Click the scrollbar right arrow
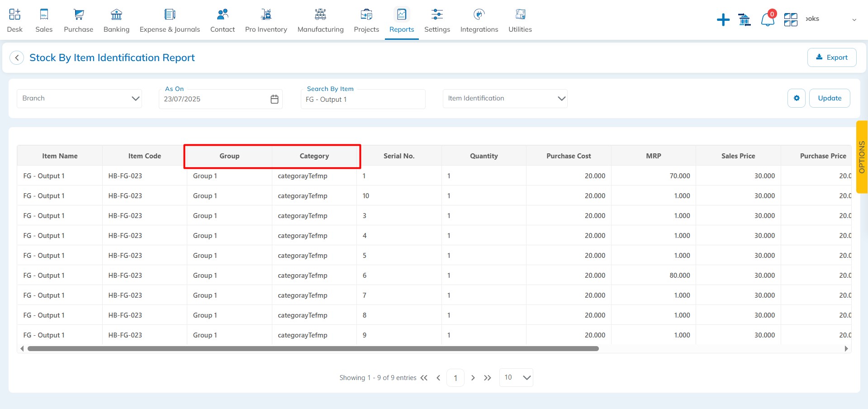This screenshot has width=868, height=409. pos(846,349)
